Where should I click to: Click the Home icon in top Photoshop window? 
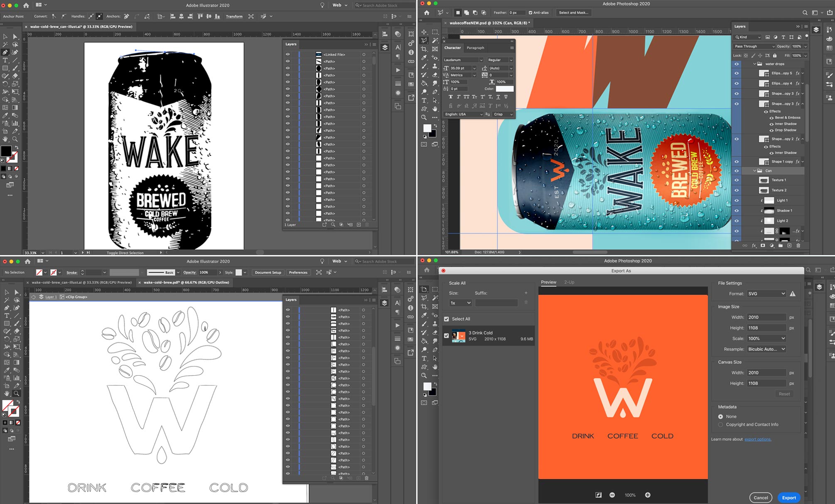427,13
